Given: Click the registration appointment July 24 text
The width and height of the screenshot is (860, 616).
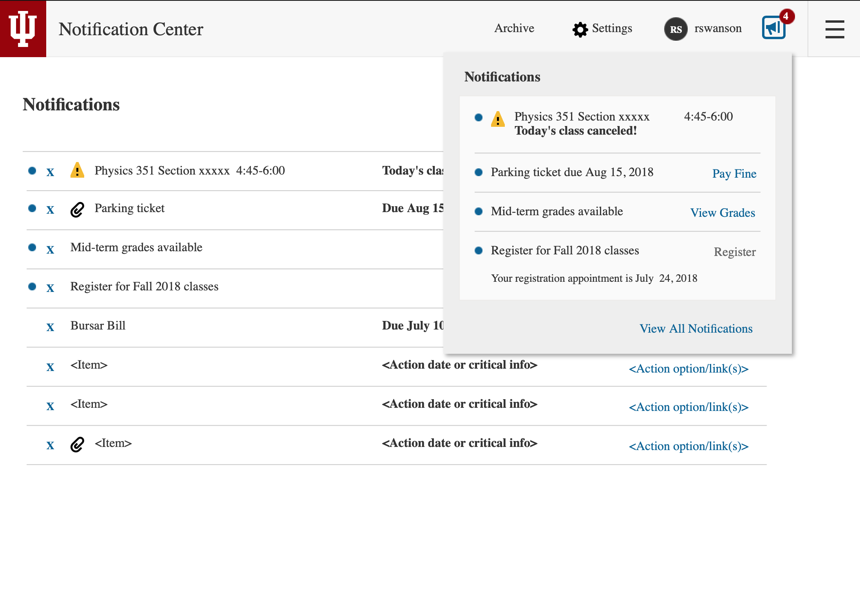Looking at the screenshot, I should [594, 278].
